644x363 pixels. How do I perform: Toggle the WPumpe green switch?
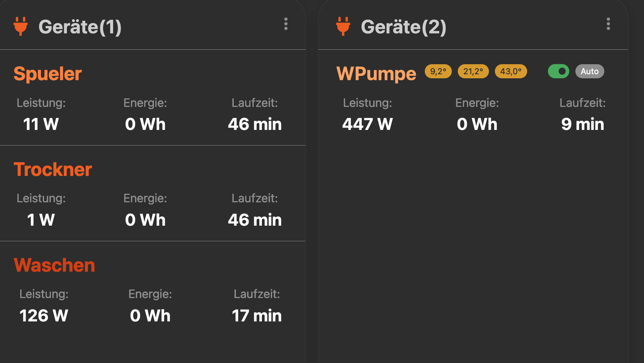tap(558, 71)
